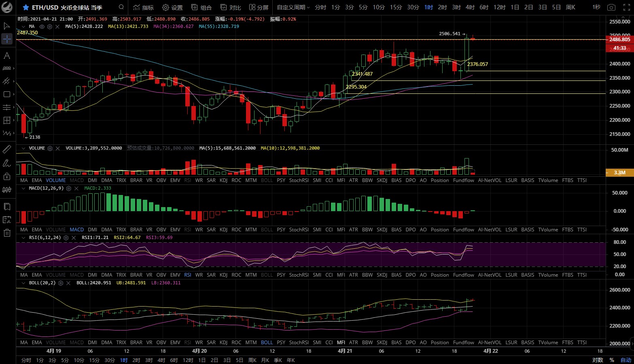Remove the BOLL indicator with X

tap(68, 283)
